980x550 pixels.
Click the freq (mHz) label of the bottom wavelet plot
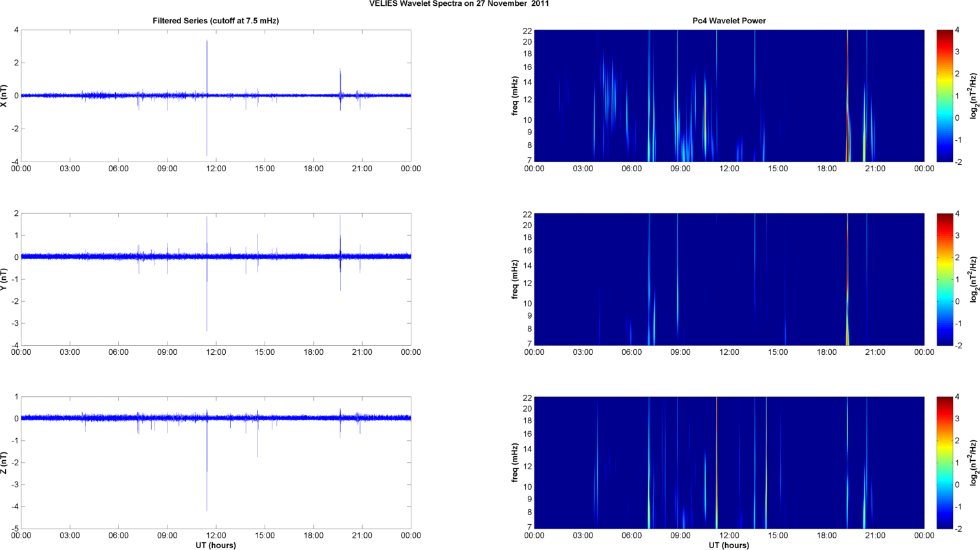pyautogui.click(x=515, y=463)
